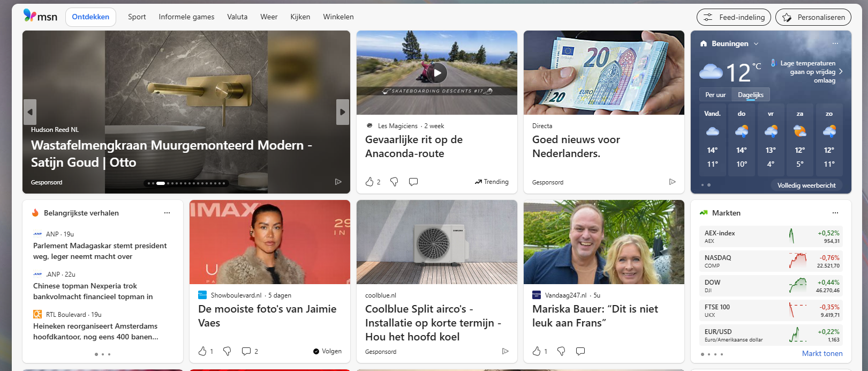Open weather card more options menu

tap(835, 43)
